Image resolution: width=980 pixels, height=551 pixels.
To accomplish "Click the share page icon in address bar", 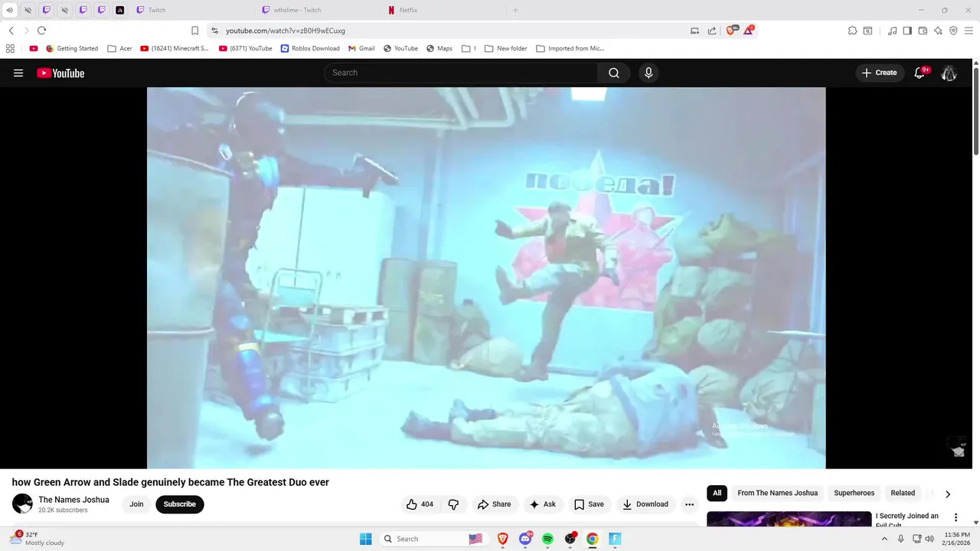I will coord(712,31).
